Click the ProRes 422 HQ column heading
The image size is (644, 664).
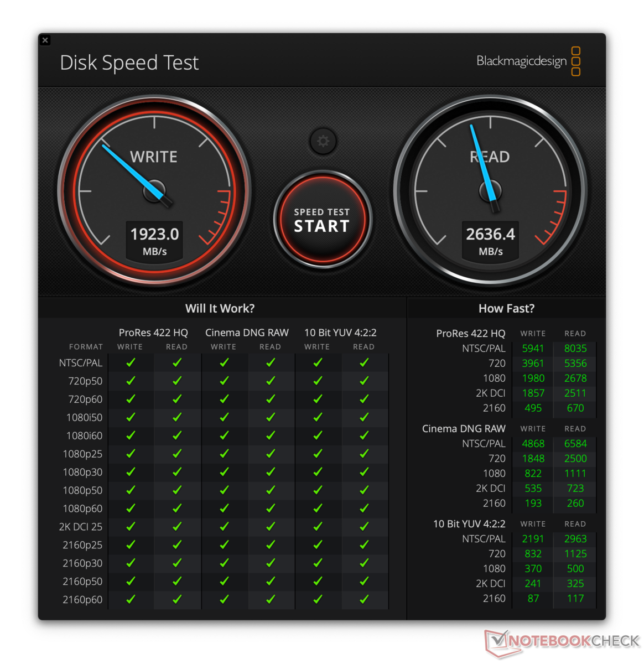[153, 333]
